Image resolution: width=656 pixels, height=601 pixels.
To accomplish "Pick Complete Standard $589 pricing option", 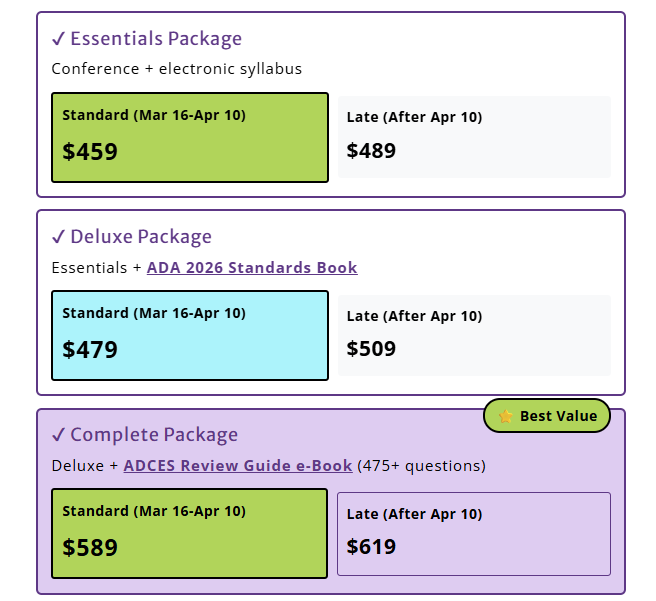I will point(190,534).
